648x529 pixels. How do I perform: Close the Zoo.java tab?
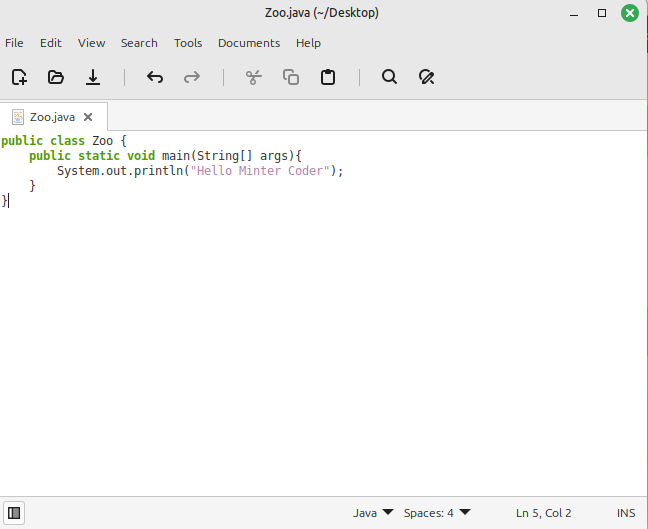click(x=88, y=117)
